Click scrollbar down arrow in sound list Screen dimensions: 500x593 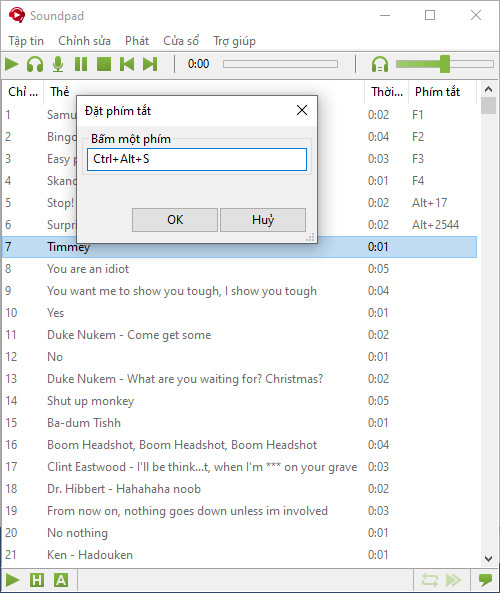click(488, 559)
